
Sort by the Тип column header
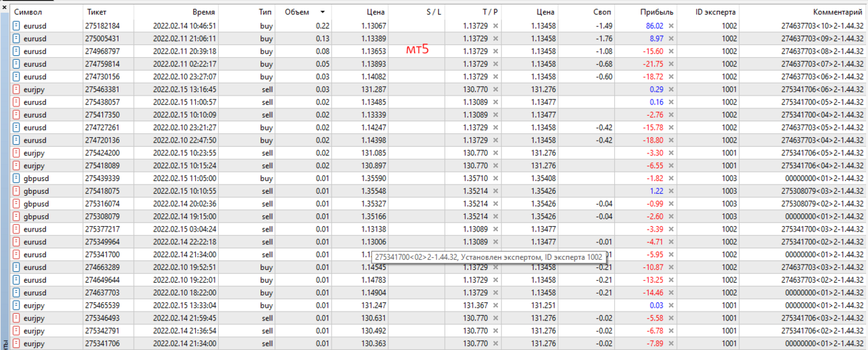(266, 12)
